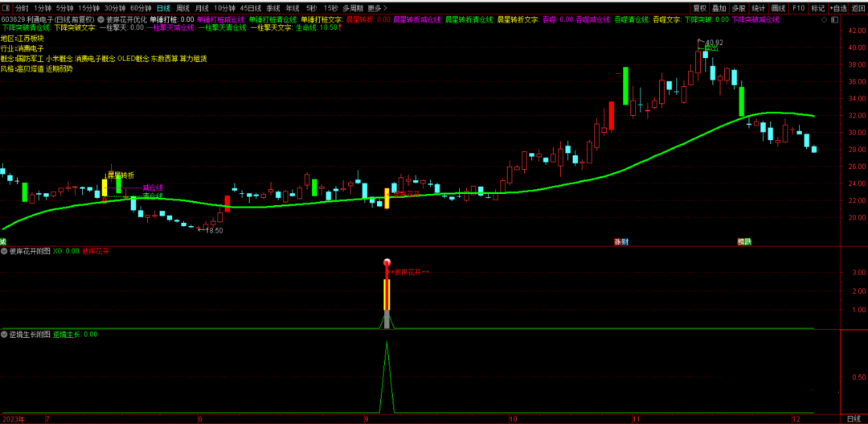The height and width of the screenshot is (424, 868).
Task: Expand the 逆境生长附图 subchart dropdown
Action: (x=5, y=334)
